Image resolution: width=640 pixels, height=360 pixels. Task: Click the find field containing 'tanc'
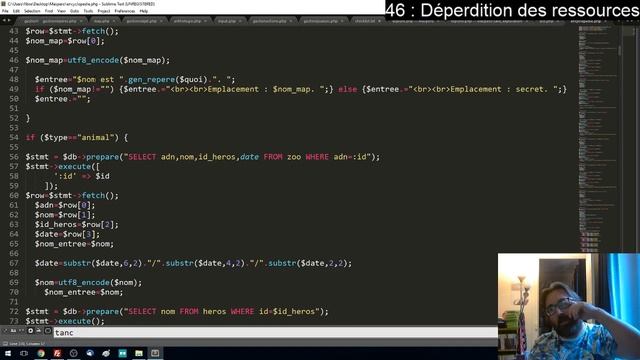pos(276,333)
